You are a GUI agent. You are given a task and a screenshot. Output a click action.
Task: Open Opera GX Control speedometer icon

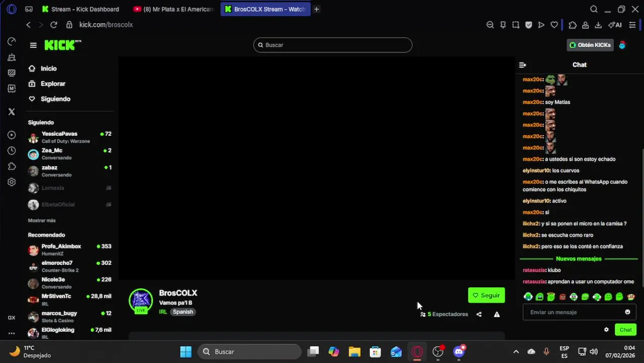[x=12, y=41]
